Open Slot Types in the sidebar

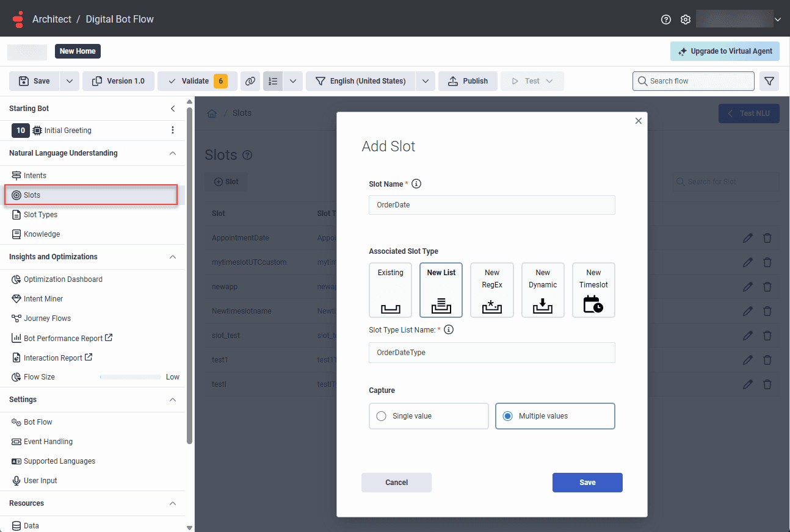tap(40, 215)
